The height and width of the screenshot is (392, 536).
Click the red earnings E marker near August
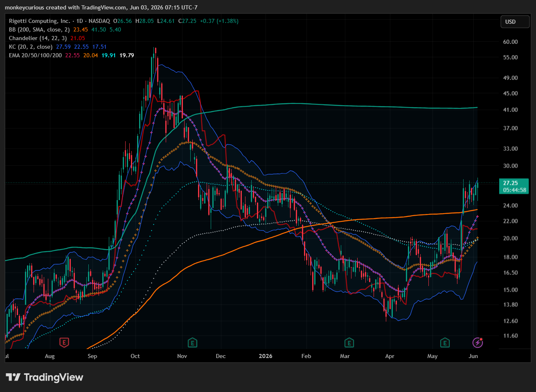[63, 342]
